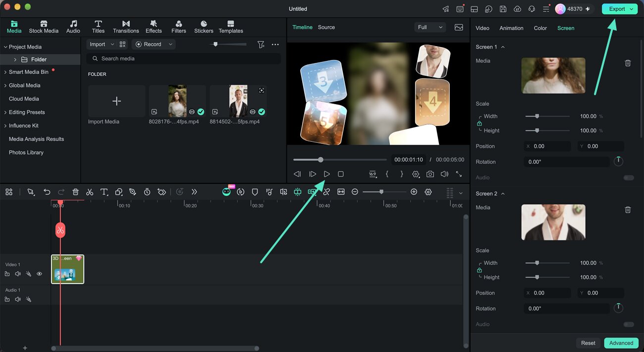
Task: Open the Record dropdown
Action: (x=154, y=44)
